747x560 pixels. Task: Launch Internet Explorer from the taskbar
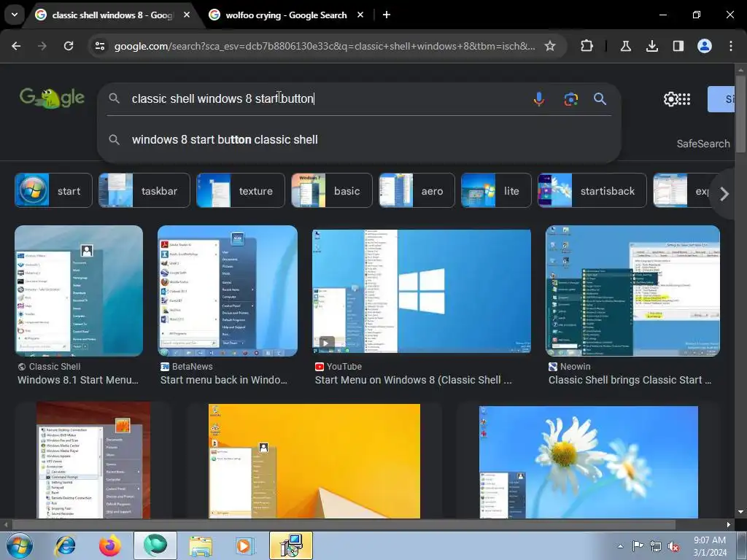[65, 545]
